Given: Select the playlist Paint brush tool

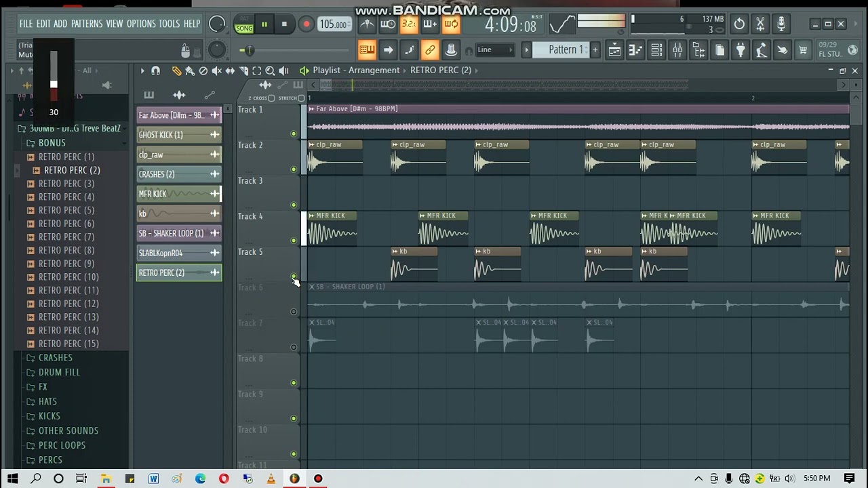Looking at the screenshot, I should pyautogui.click(x=190, y=70).
